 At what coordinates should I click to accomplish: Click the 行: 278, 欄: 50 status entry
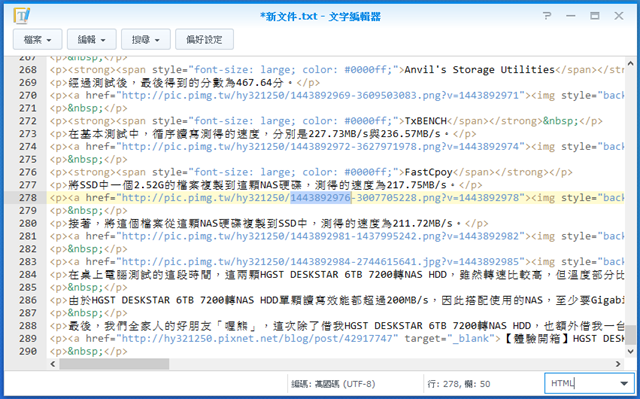point(459,384)
